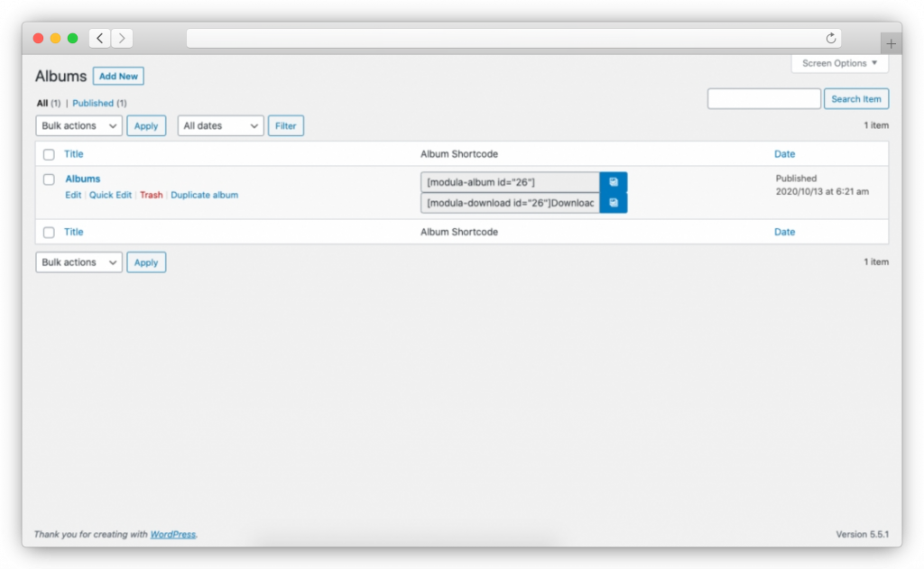Image resolution: width=924 pixels, height=569 pixels.
Task: Click into the search items text field
Action: (x=763, y=99)
